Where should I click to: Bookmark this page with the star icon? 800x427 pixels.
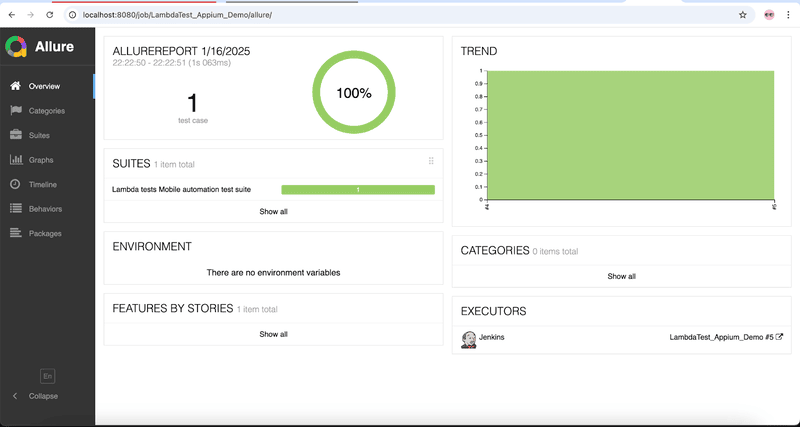tap(743, 15)
